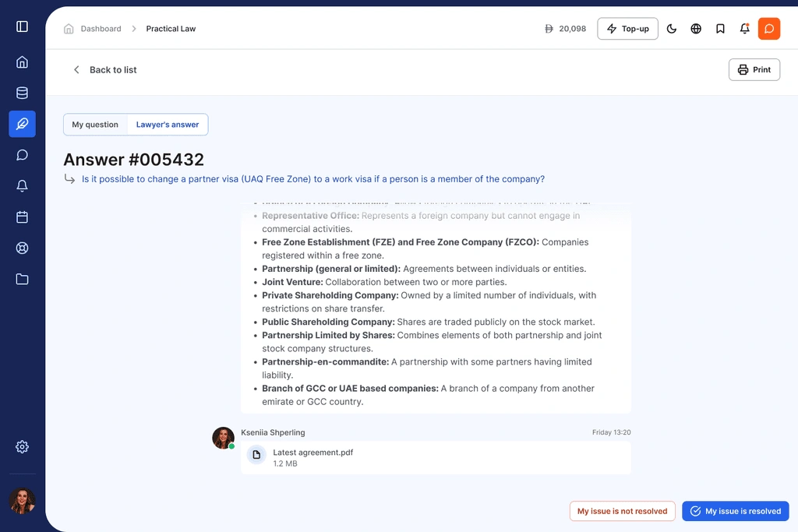This screenshot has width=798, height=532.
Task: Click the Top-up button
Action: pos(627,29)
